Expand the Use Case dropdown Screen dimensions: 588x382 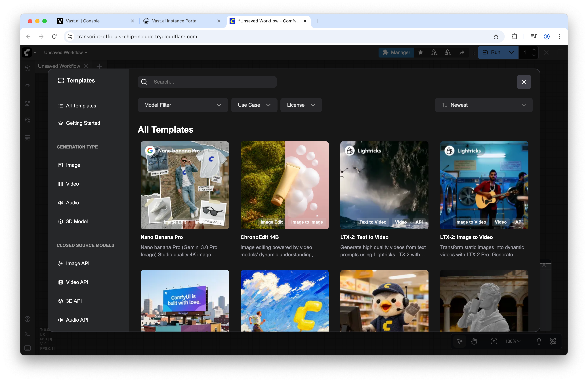pos(254,105)
